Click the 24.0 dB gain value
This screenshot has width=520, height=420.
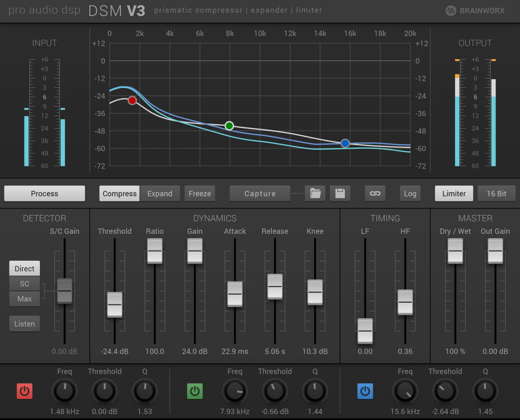coord(195,351)
